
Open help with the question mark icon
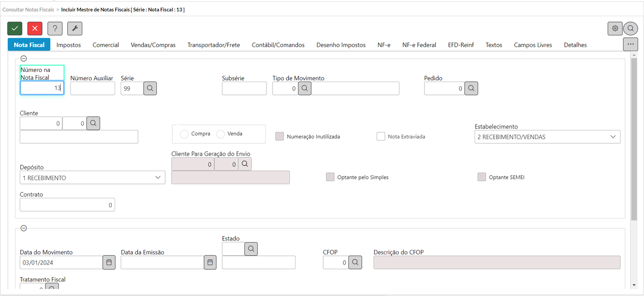pos(55,29)
